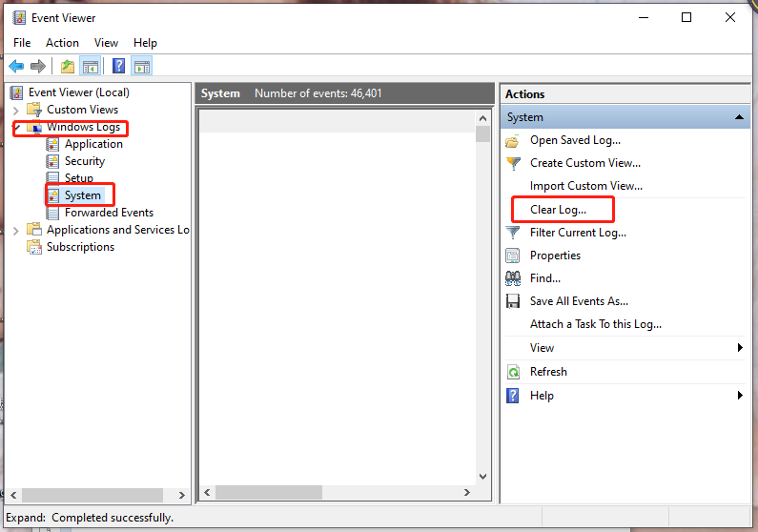
Task: Open the View menu in menu bar
Action: (x=107, y=43)
